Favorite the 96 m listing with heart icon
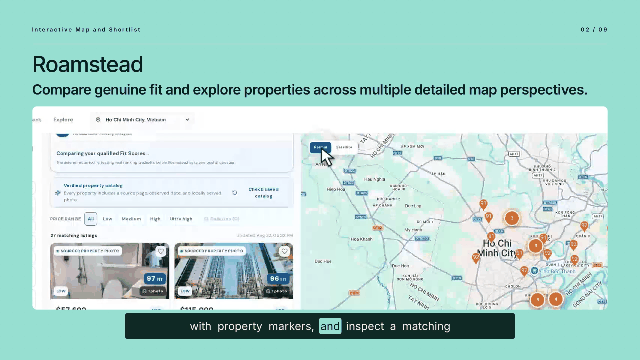 284,251
